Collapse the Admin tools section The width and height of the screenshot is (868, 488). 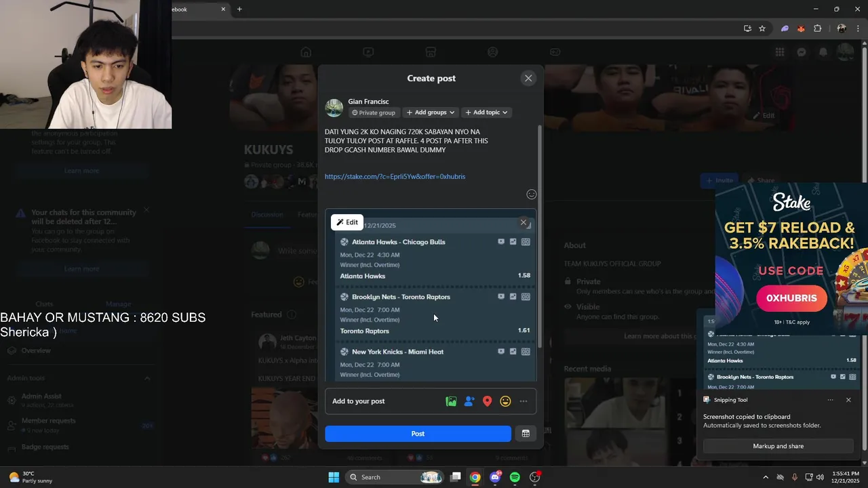[x=147, y=378]
